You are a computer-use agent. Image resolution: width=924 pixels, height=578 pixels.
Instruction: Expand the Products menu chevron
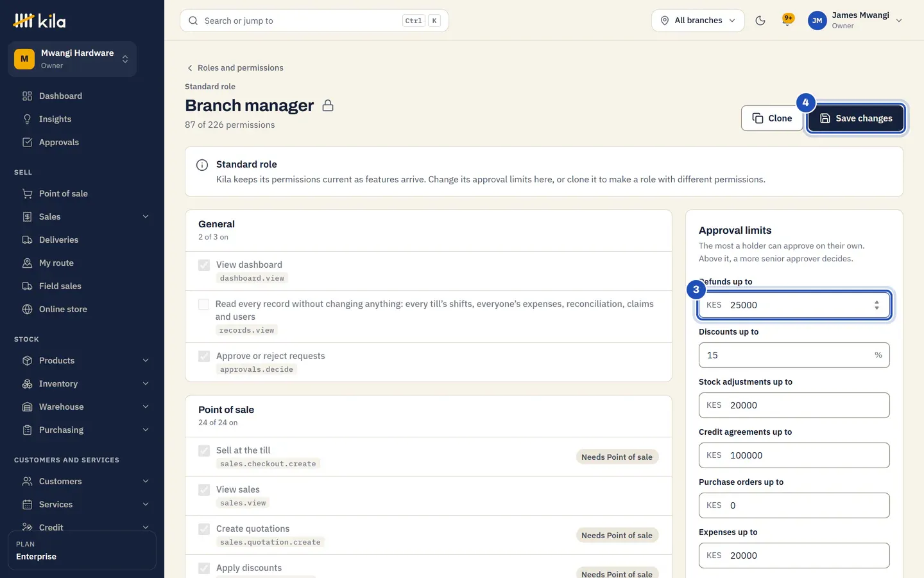(146, 360)
